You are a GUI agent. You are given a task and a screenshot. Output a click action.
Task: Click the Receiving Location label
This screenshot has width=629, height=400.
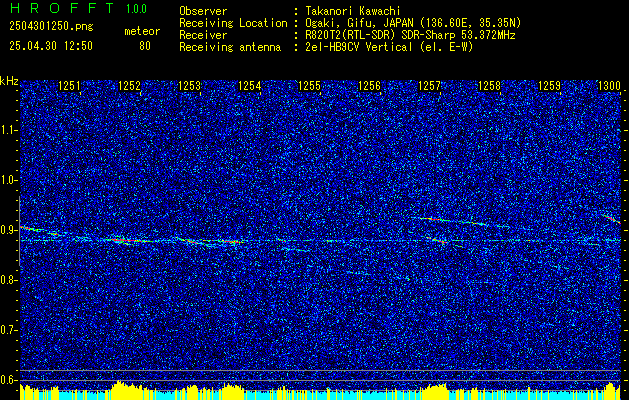click(x=233, y=23)
